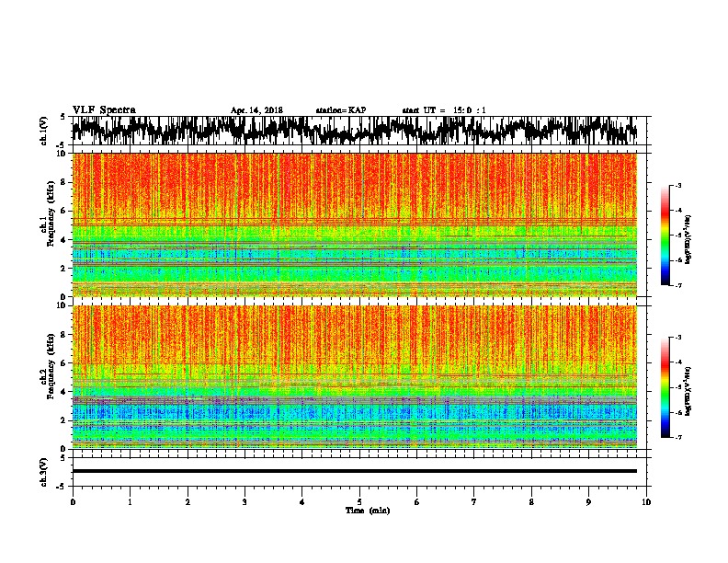The image size is (728, 563).
Task: Click the log(PSD) unit label beside ch.2 color bar
Action: tap(688, 391)
